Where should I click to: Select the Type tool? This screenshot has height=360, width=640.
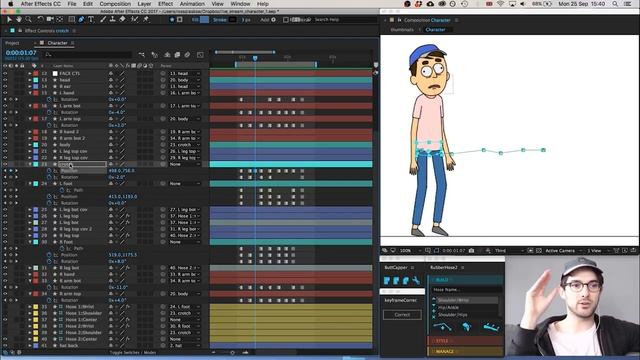pos(91,19)
